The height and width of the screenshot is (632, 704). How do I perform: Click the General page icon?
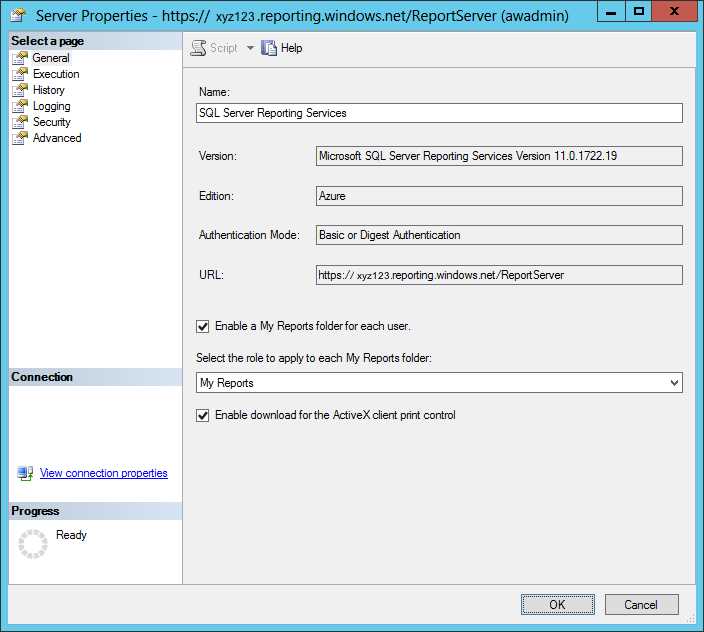click(x=20, y=58)
